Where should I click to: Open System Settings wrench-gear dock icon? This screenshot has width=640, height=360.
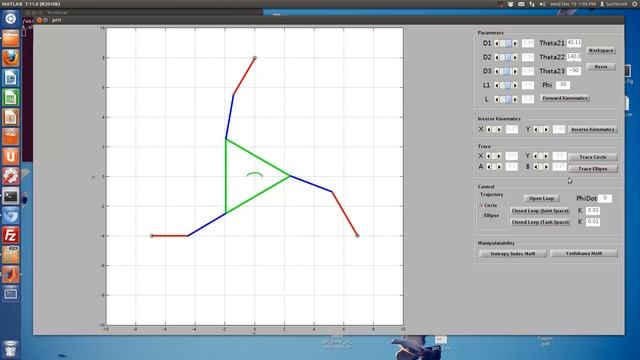11,176
